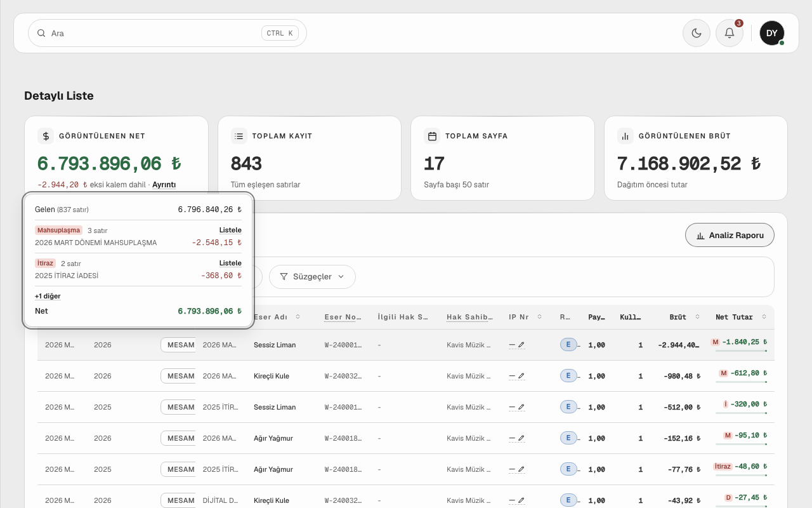Toggle dark mode with the moon icon
Image resolution: width=812 pixels, height=508 pixels.
tap(697, 33)
